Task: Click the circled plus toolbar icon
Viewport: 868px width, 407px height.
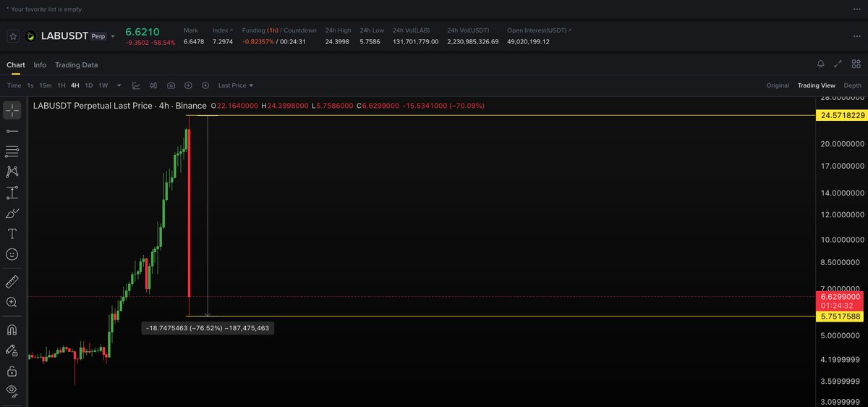Action: pos(188,85)
